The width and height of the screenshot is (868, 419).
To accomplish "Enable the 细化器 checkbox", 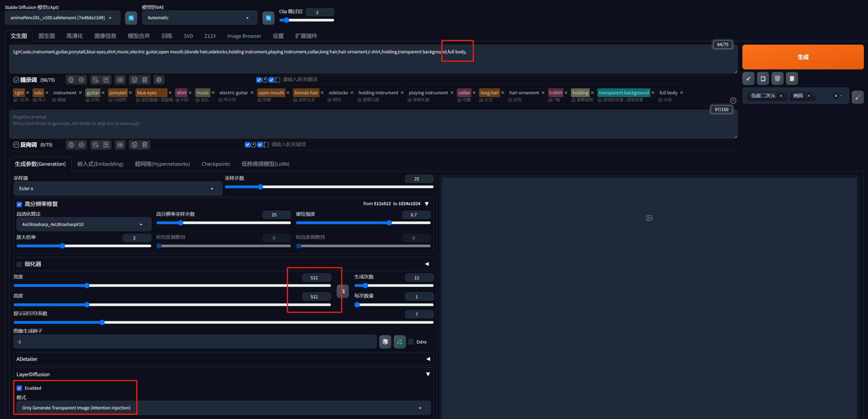I will click(x=19, y=264).
